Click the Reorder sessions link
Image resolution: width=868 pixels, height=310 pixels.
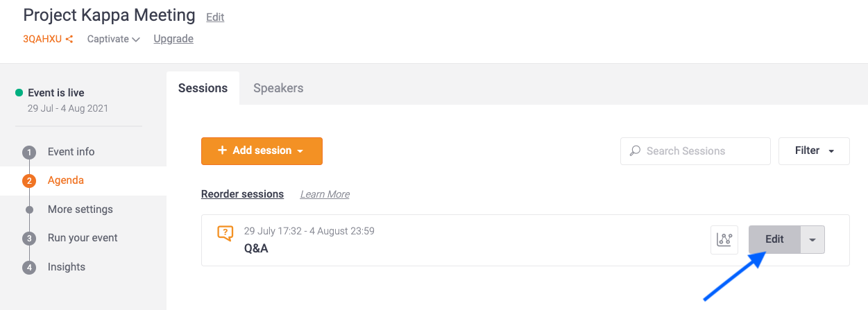point(242,194)
